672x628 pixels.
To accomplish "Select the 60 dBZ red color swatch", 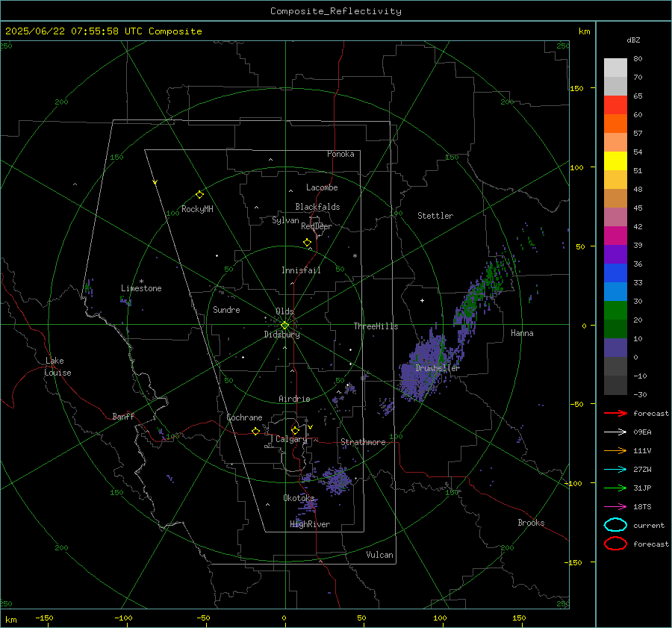I will (615, 105).
